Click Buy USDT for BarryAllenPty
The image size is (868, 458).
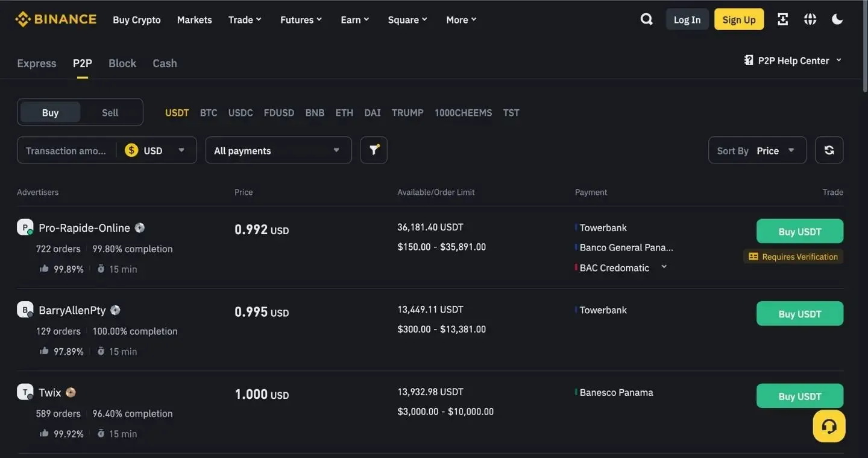pos(799,314)
